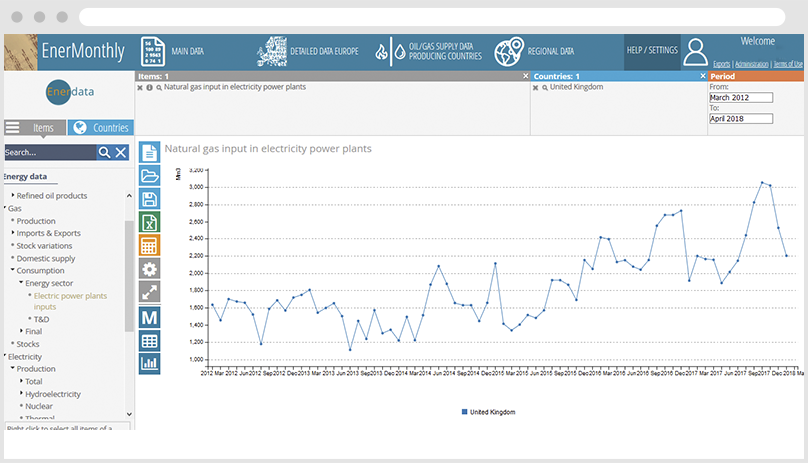Click the new document icon in chart toolbar
Image resolution: width=808 pixels, height=463 pixels.
point(149,152)
